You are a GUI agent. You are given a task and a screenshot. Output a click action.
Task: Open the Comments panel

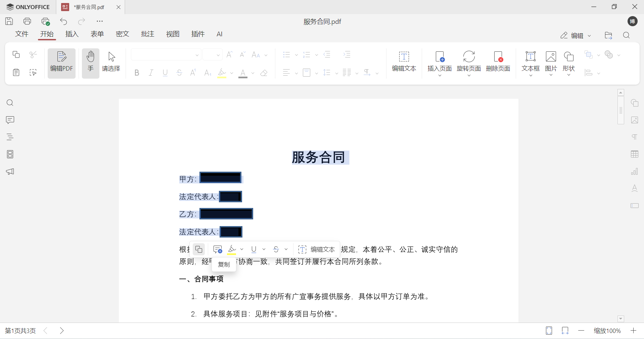(x=10, y=120)
